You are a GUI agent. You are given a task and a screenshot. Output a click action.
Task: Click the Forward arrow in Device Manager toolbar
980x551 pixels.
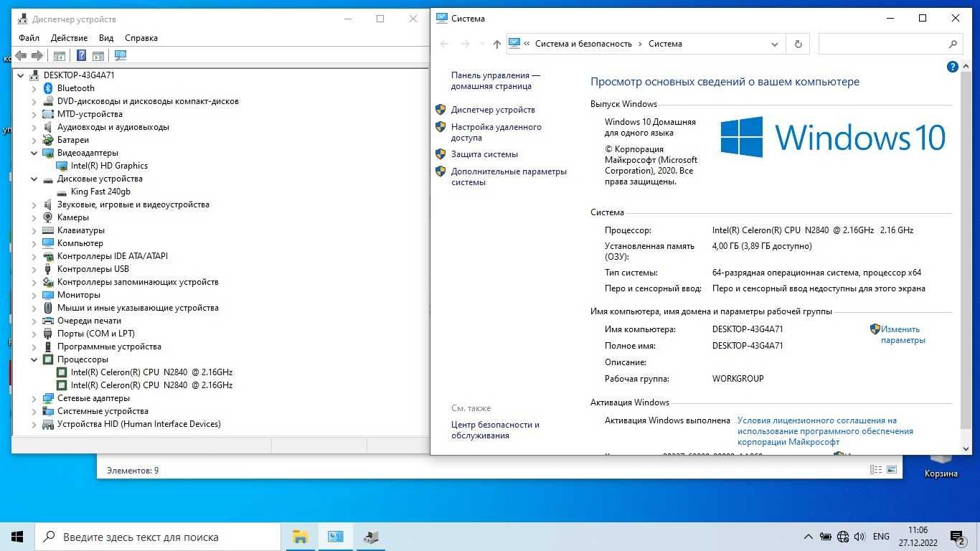pyautogui.click(x=37, y=55)
